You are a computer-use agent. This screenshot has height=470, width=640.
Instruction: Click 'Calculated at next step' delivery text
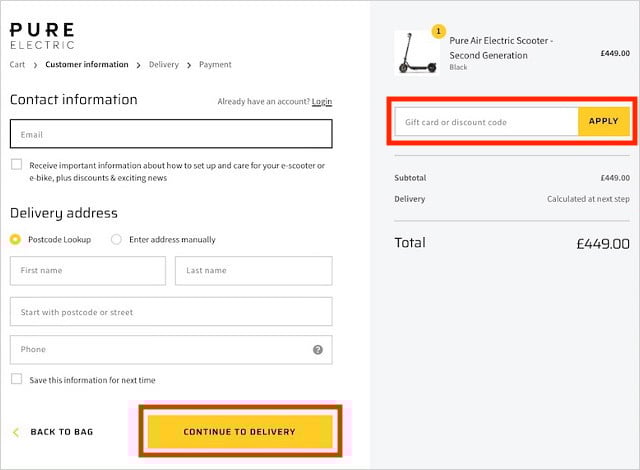click(x=588, y=199)
